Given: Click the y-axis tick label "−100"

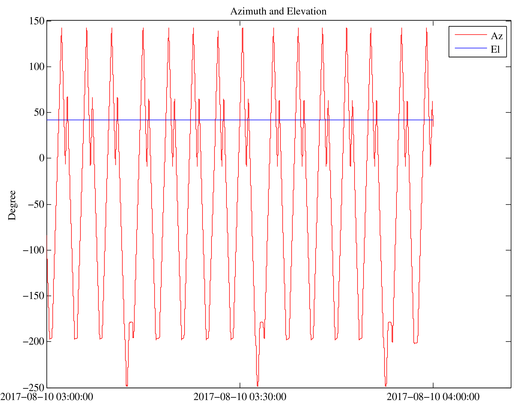Looking at the screenshot, I should tap(34, 250).
